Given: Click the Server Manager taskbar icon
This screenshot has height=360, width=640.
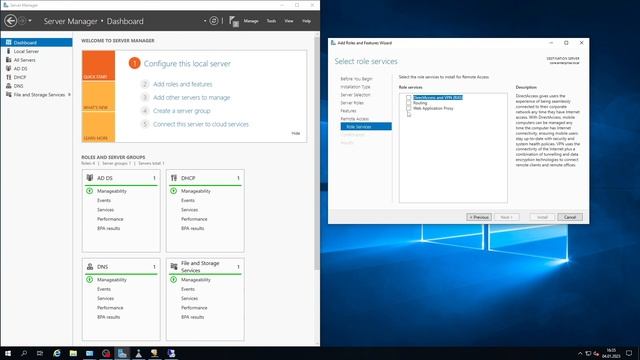Looking at the screenshot, I should (x=122, y=353).
